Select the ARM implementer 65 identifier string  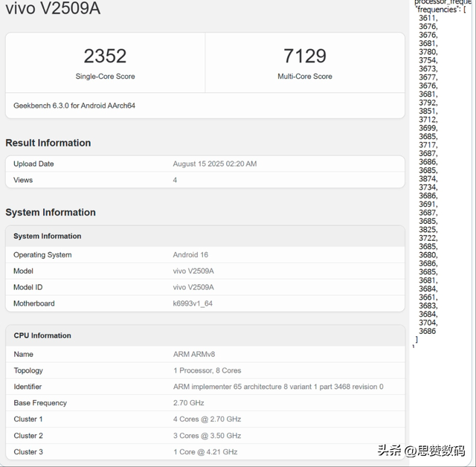[x=278, y=387]
